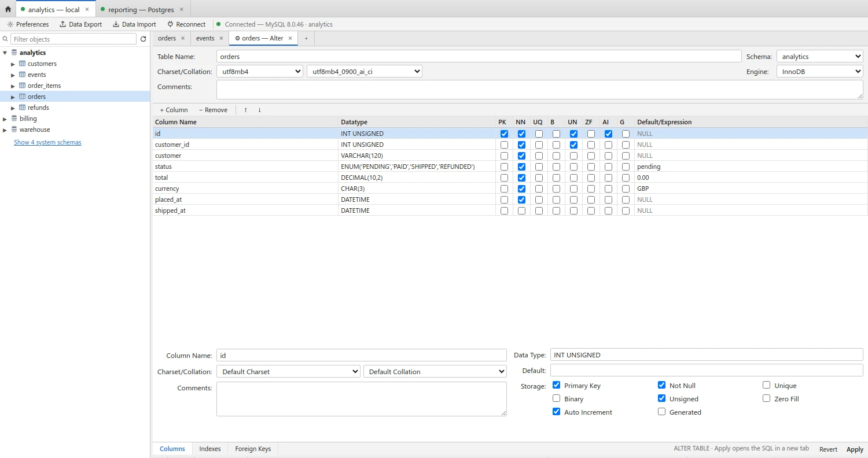The width and height of the screenshot is (868, 458).
Task: Click the Table Name input field
Action: tap(479, 57)
